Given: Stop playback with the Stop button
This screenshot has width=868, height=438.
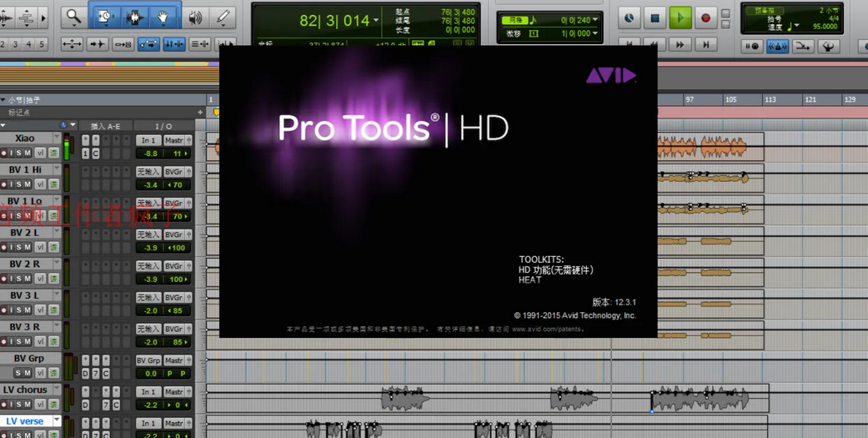Looking at the screenshot, I should click(655, 18).
